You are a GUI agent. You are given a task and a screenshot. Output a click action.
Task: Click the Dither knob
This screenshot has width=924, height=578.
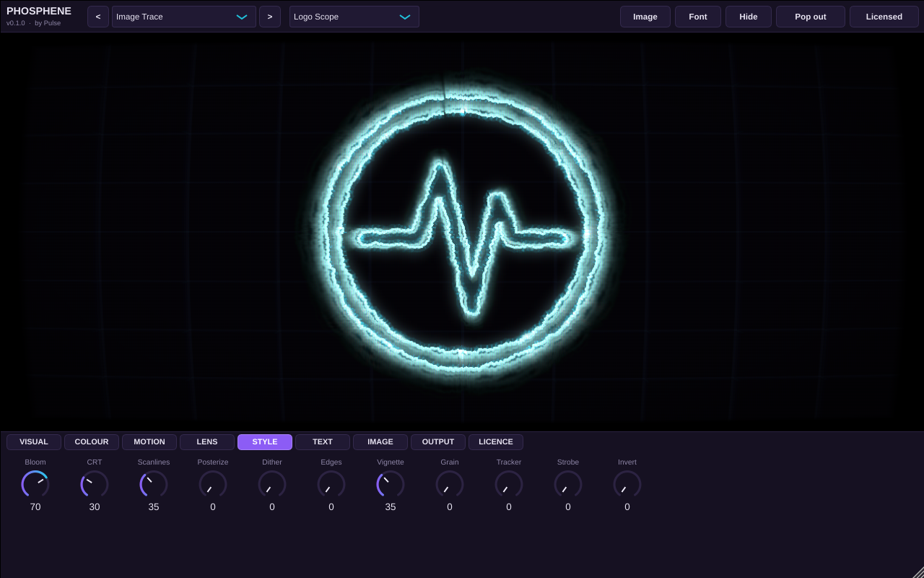point(272,484)
